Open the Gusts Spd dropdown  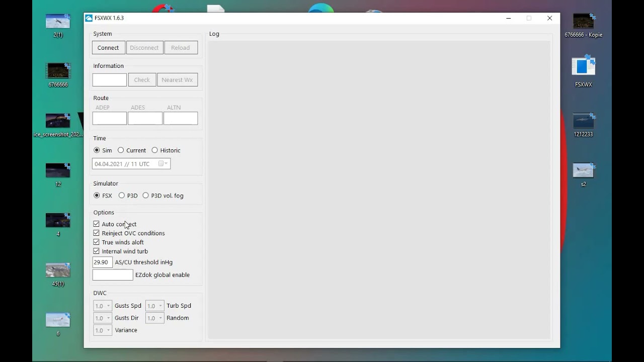coord(103,306)
